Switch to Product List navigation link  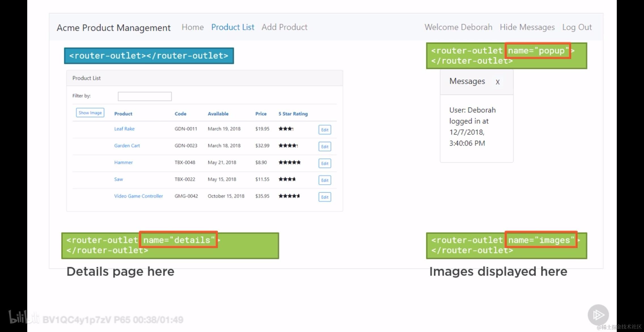tap(232, 27)
